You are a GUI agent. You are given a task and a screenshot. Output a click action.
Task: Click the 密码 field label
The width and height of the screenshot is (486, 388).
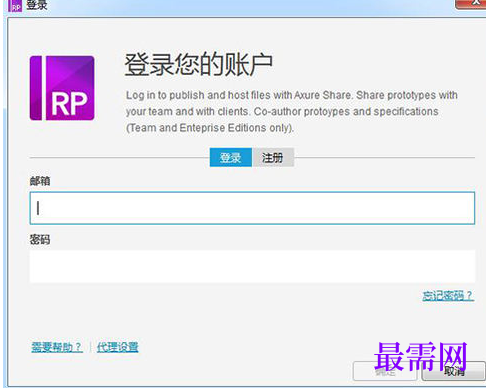[40, 239]
